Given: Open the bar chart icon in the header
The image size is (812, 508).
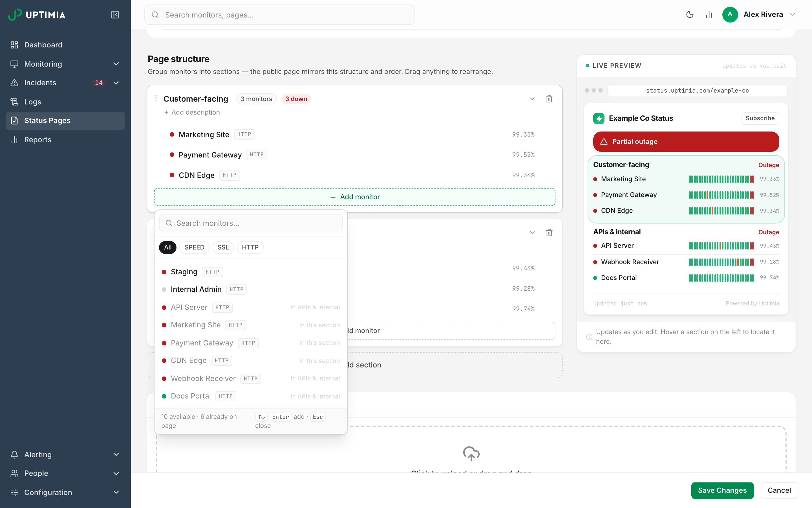Looking at the screenshot, I should [709, 14].
